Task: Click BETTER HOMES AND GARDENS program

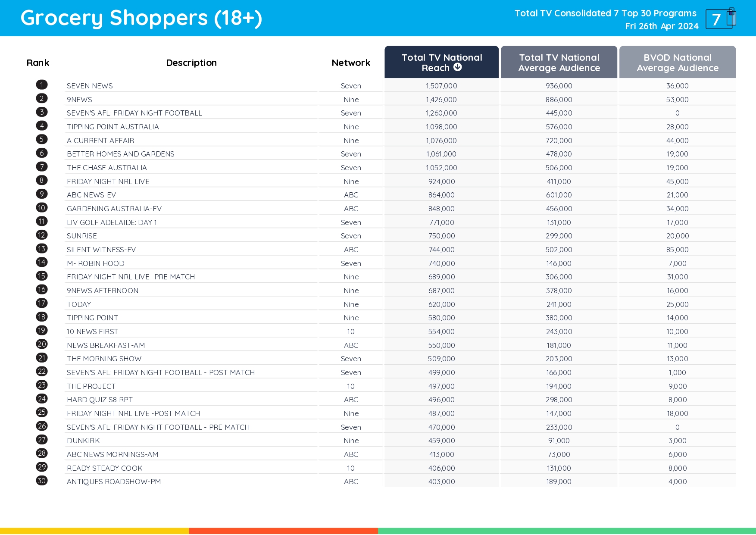Action: pos(121,154)
